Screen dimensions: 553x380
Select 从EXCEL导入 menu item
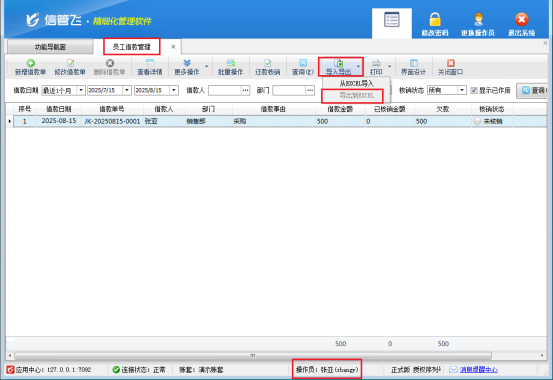(356, 84)
